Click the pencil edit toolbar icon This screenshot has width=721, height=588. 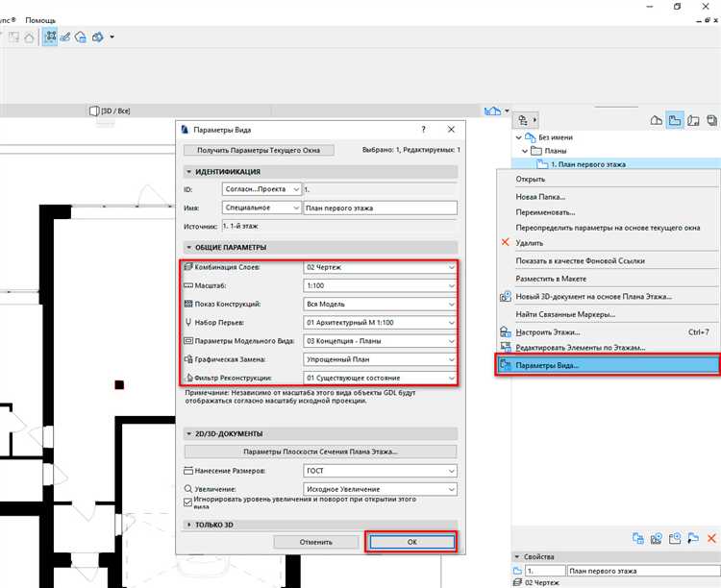click(x=65, y=37)
